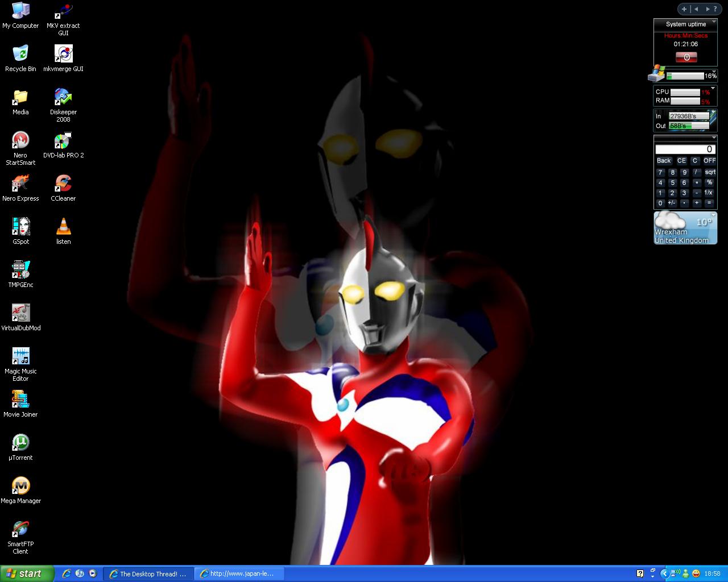Open the Nero Express shortcut
Image resolution: width=728 pixels, height=582 pixels.
(20, 188)
